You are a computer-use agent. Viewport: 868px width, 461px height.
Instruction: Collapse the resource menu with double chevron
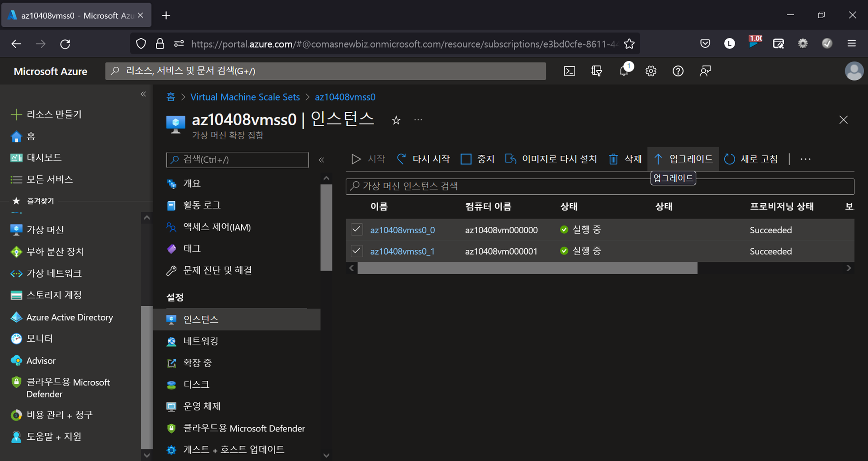point(322,160)
